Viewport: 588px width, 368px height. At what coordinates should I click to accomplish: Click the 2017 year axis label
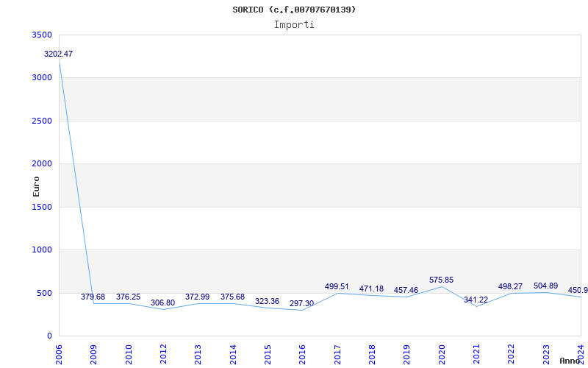pos(337,354)
